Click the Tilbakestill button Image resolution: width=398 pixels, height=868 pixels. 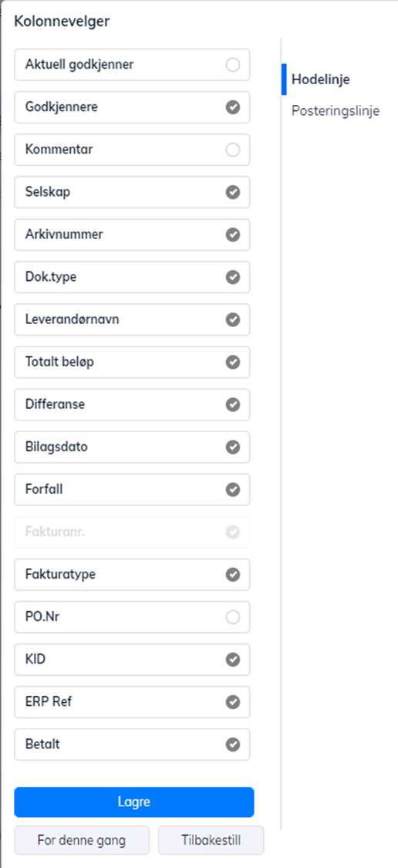click(211, 840)
